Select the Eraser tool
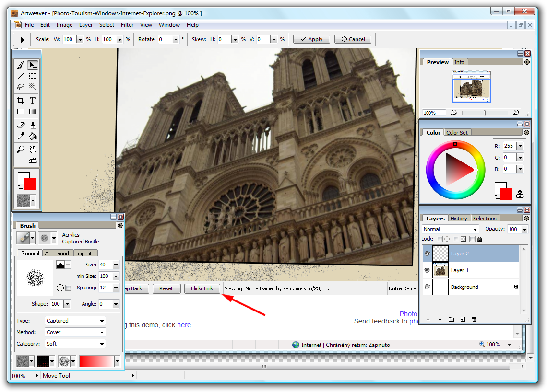The height and width of the screenshot is (392, 547). 21,125
